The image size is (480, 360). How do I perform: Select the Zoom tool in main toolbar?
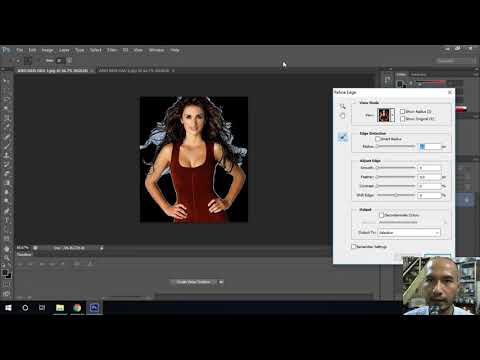coord(6,258)
